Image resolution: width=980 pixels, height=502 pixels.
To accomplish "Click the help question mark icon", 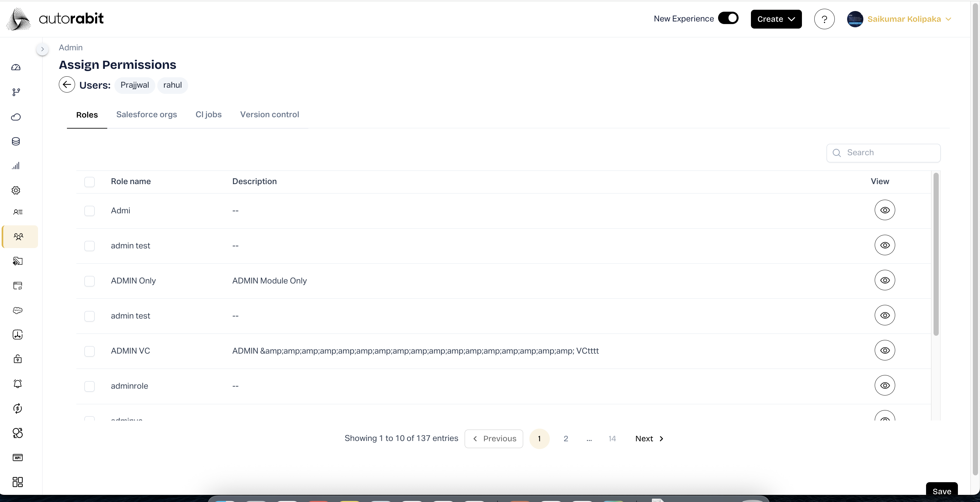I will (x=824, y=19).
